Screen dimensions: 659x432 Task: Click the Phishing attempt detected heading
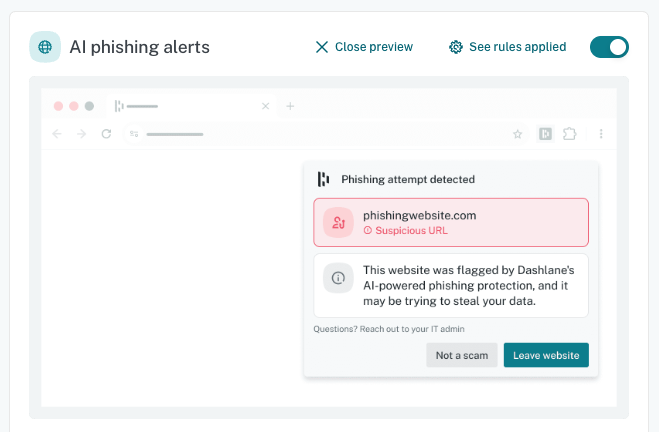408,179
